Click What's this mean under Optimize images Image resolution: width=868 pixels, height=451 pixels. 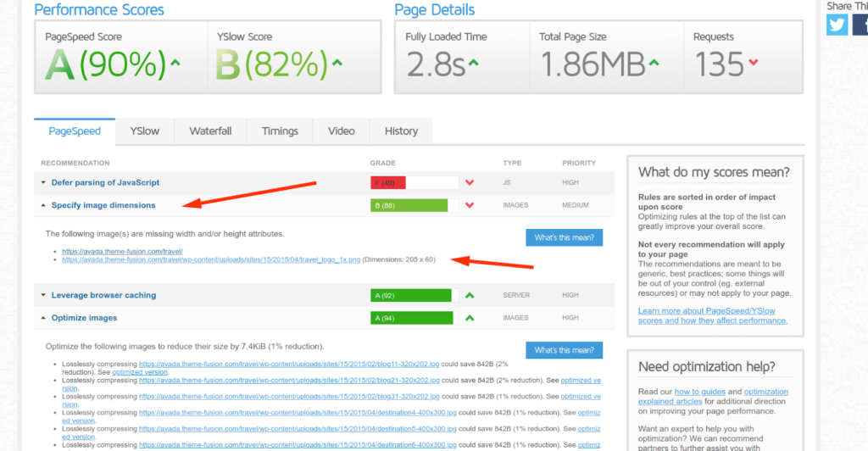[x=564, y=350]
